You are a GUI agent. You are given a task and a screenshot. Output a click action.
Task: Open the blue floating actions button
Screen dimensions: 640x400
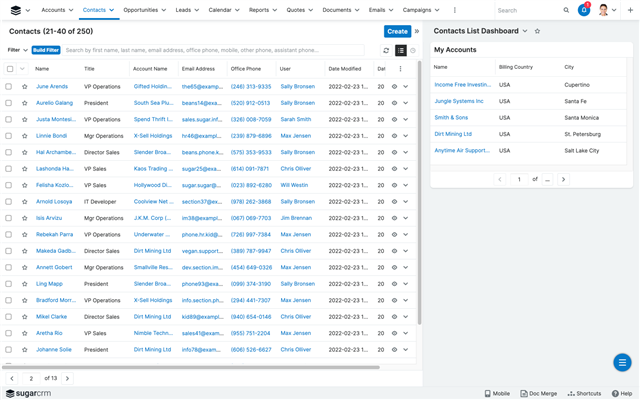coord(621,362)
